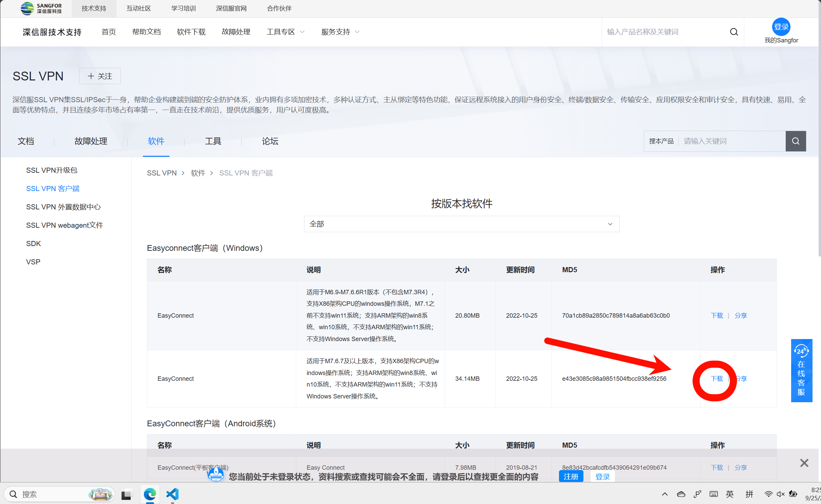The image size is (821, 504).
Task: Click the dark product search button icon
Action: (x=796, y=141)
